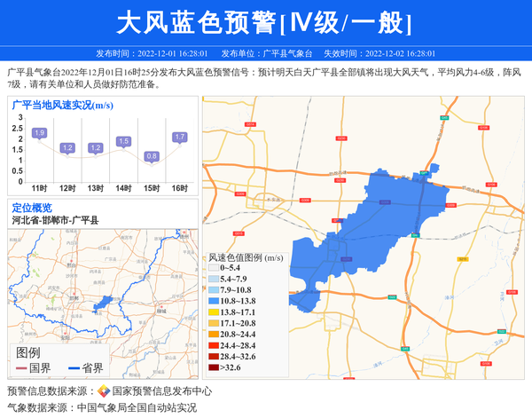This screenshot has height=418, width=532.
Task: Click the 发布单位：广平县气象台 text
Action: point(267,53)
